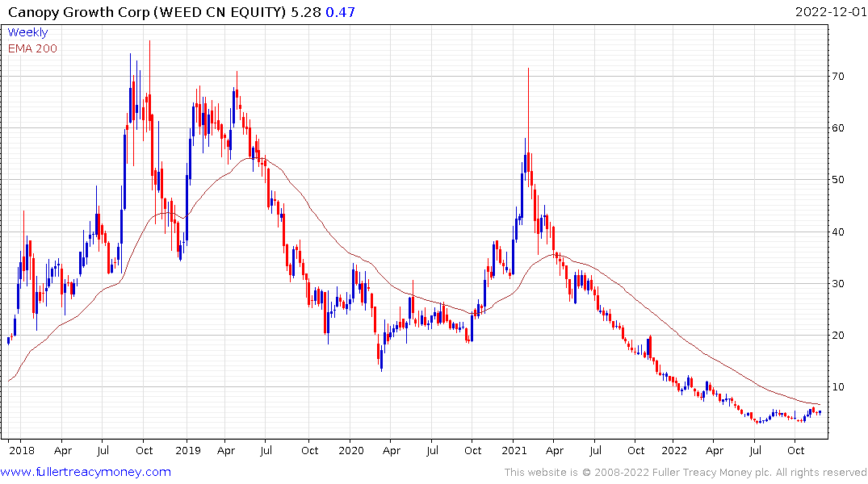
Task: Click the 2022 time axis label
Action: (x=673, y=451)
